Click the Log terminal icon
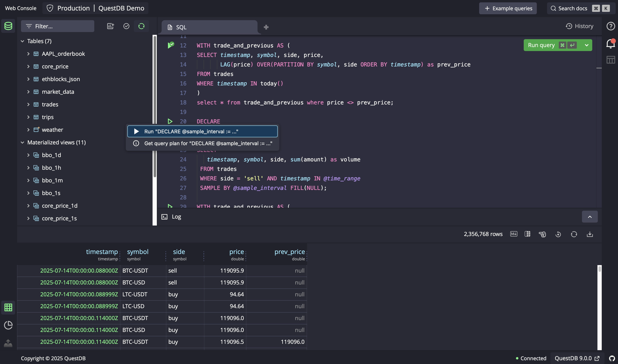Screen dimensions: 618x364 (x=164, y=217)
